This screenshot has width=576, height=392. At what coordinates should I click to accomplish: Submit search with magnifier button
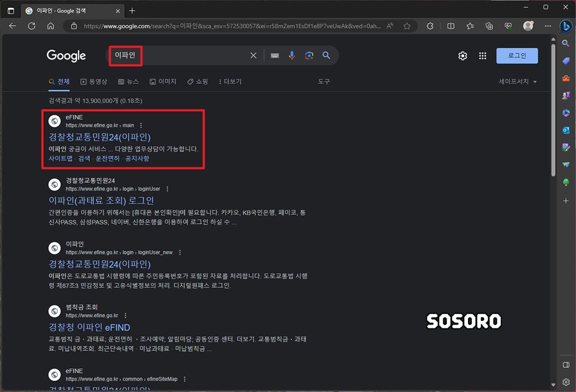coord(326,55)
